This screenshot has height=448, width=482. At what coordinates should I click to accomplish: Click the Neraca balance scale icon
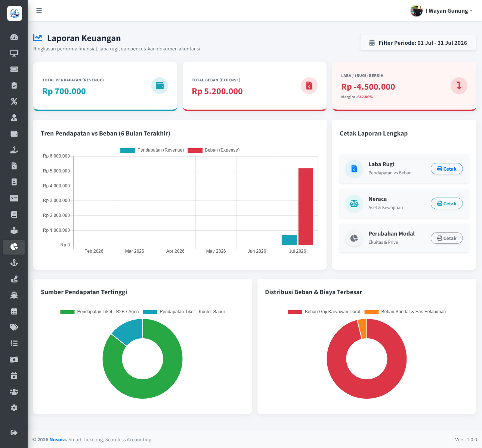[x=354, y=203]
